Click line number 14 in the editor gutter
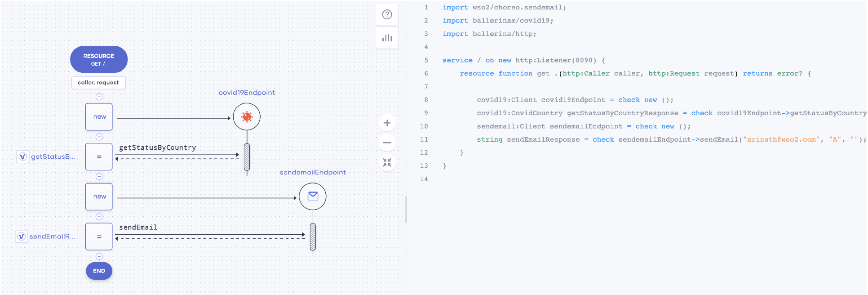The height and width of the screenshot is (295, 868). pos(424,179)
